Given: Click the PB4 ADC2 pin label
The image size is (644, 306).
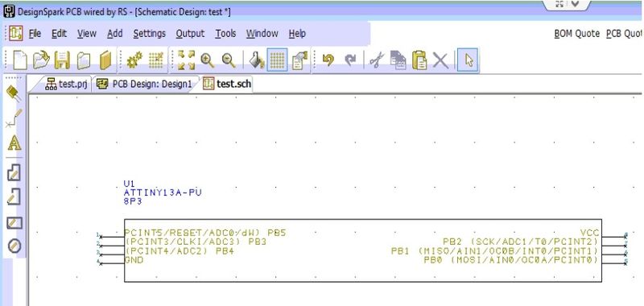Looking at the screenshot, I should point(180,251).
